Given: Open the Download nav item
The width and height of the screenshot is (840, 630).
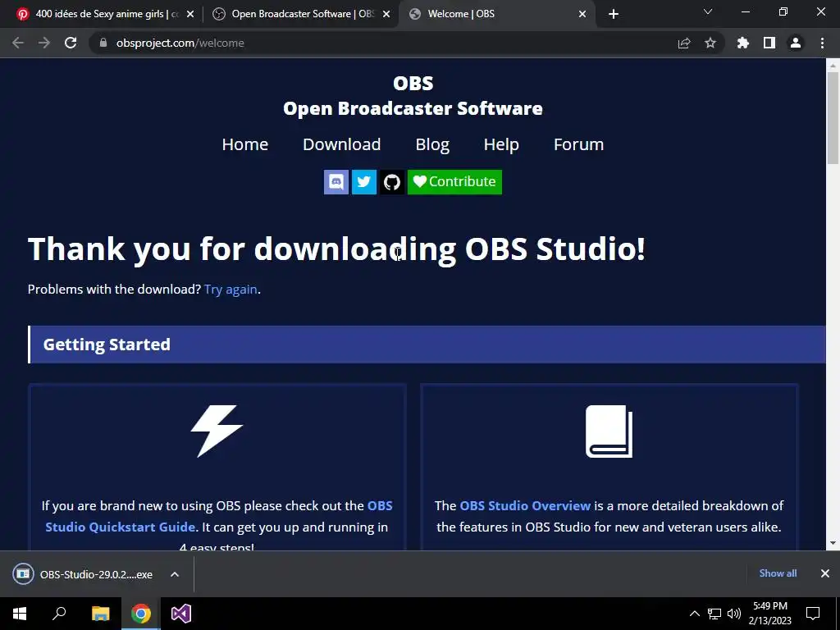Looking at the screenshot, I should 342,144.
